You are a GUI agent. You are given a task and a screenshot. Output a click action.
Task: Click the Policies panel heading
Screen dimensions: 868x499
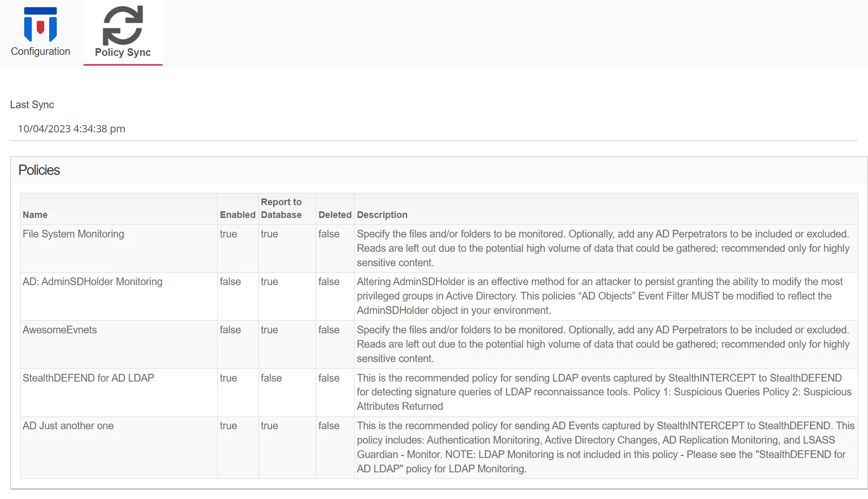39,170
